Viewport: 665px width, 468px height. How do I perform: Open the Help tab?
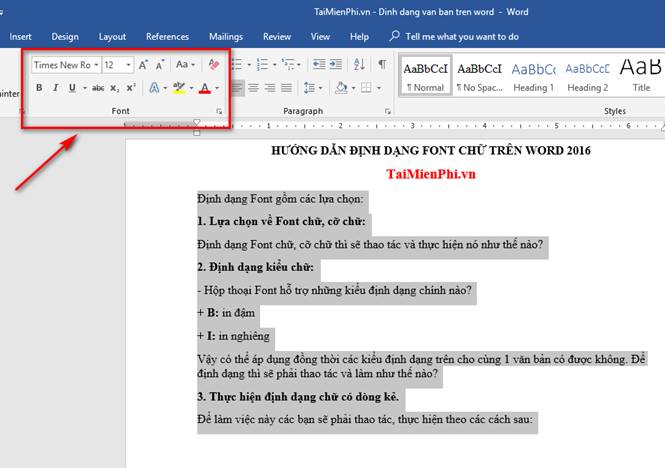[359, 37]
